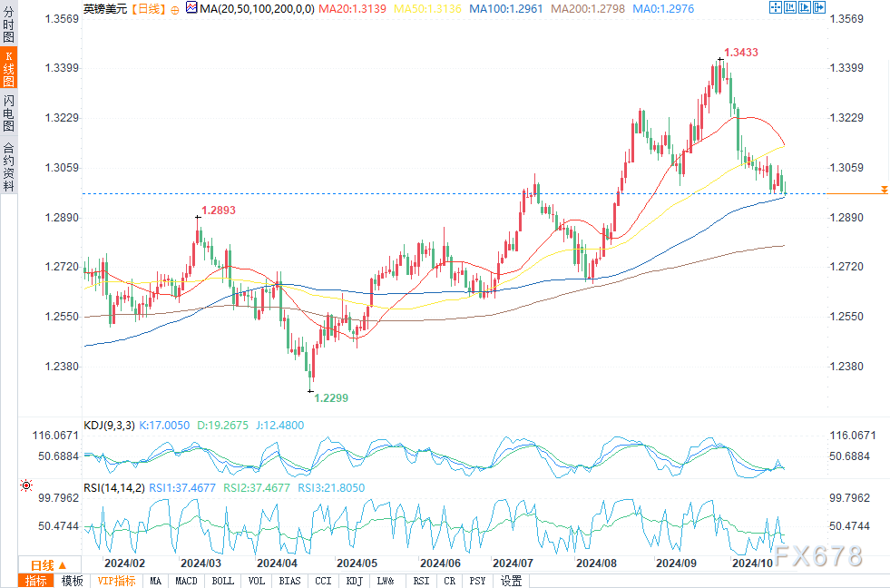The image size is (890, 588).
Task: Click the rightmost chart export icon at top right
Action: pos(819,7)
